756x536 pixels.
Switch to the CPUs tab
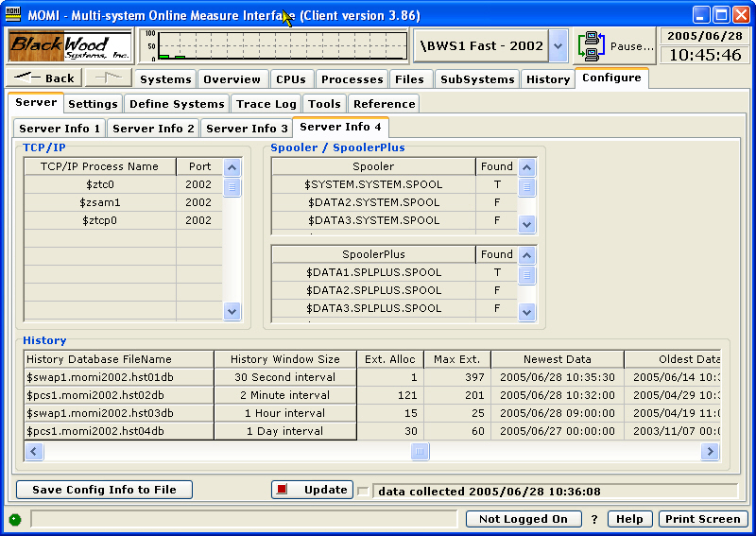(291, 79)
